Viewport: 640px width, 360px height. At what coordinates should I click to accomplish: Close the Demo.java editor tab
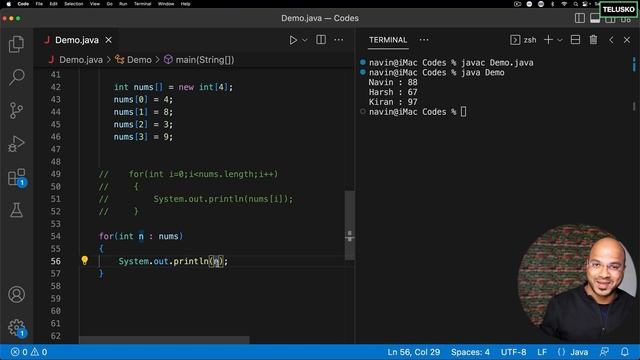pos(109,40)
